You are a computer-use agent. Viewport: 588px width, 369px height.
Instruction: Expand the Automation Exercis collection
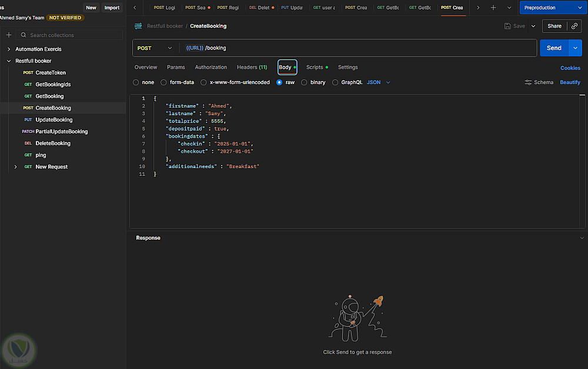coord(9,49)
